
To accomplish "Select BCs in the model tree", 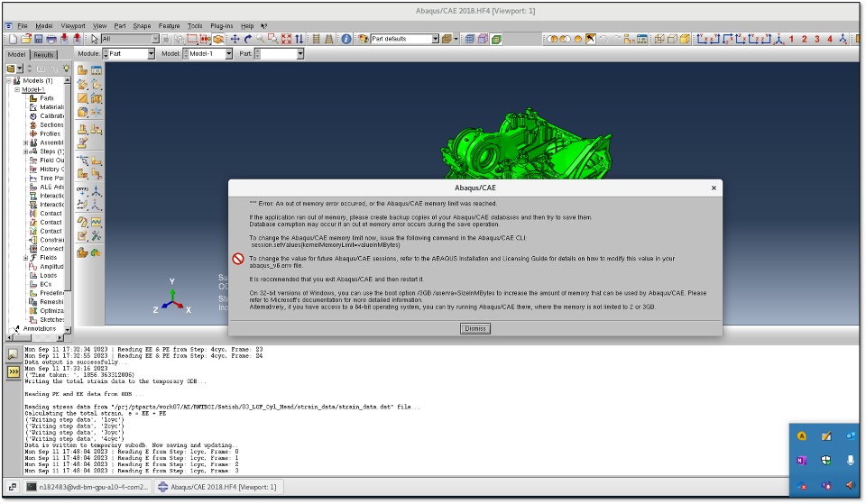I will (x=45, y=284).
